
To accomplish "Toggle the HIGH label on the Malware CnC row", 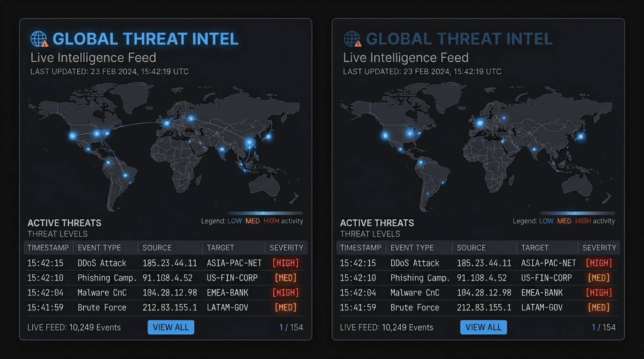I will pos(285,293).
